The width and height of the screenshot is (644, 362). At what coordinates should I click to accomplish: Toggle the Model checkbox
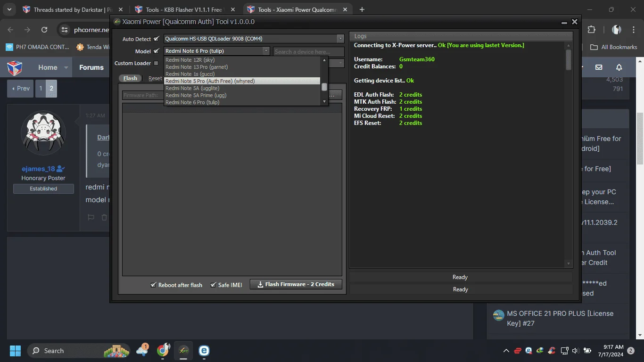tap(156, 51)
